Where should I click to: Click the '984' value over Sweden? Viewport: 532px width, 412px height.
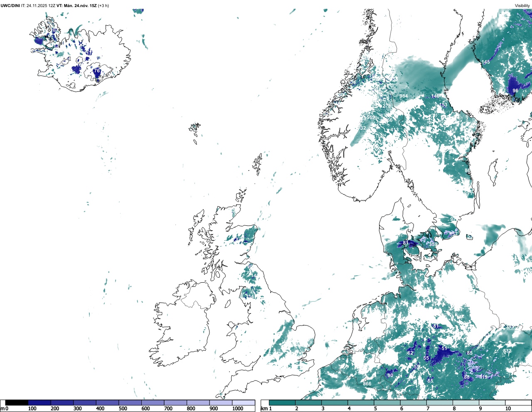pos(404,96)
